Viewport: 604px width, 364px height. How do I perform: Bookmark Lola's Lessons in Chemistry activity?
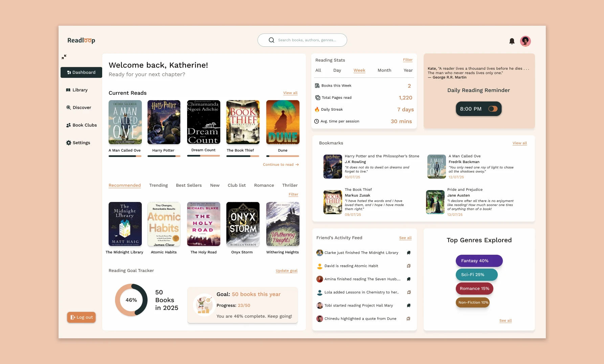click(409, 292)
